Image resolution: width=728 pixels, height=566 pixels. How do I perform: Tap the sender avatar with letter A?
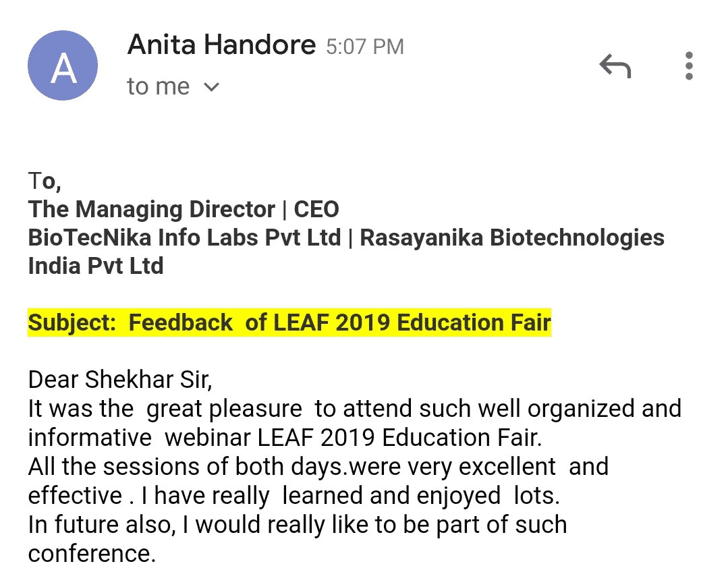pyautogui.click(x=63, y=65)
